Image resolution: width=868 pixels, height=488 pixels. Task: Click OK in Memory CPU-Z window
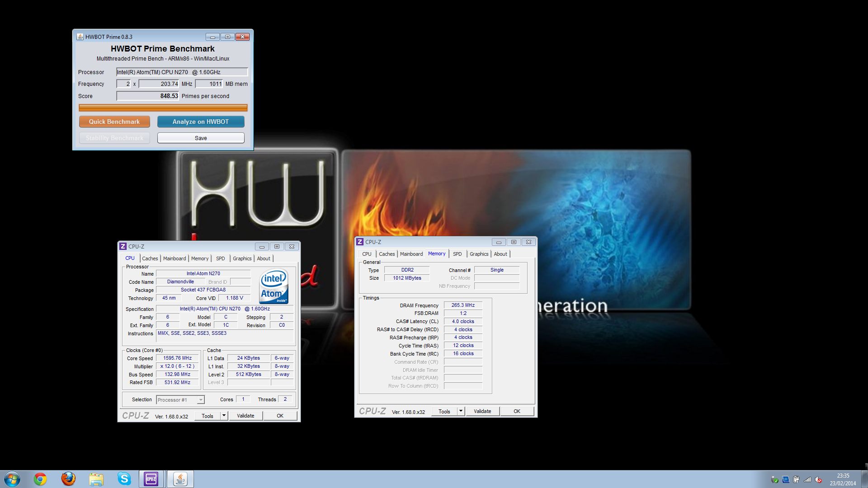click(x=517, y=411)
